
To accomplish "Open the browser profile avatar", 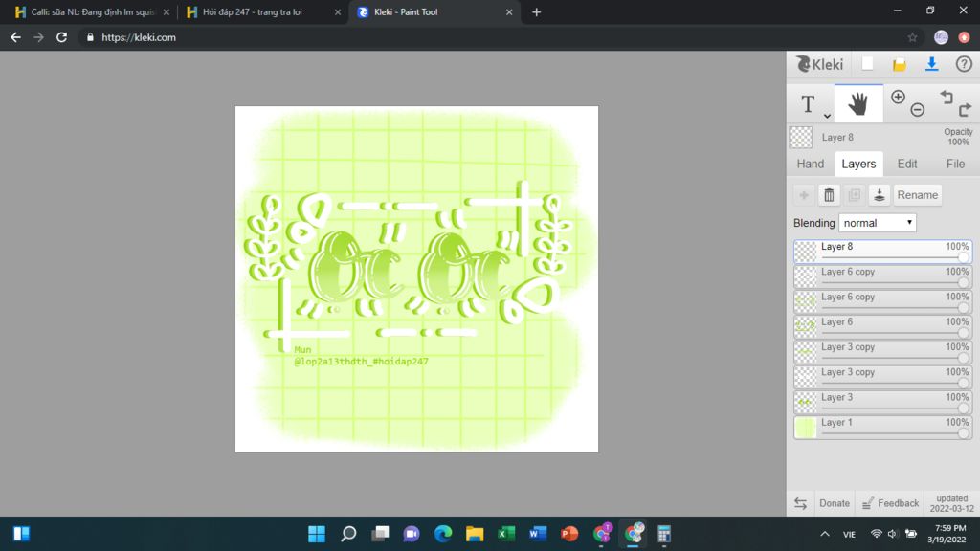I will (942, 37).
